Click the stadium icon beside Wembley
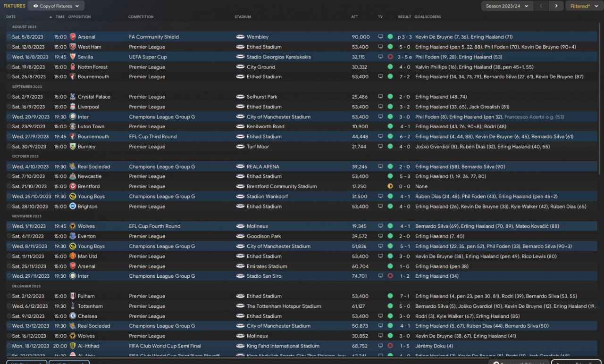 point(240,37)
